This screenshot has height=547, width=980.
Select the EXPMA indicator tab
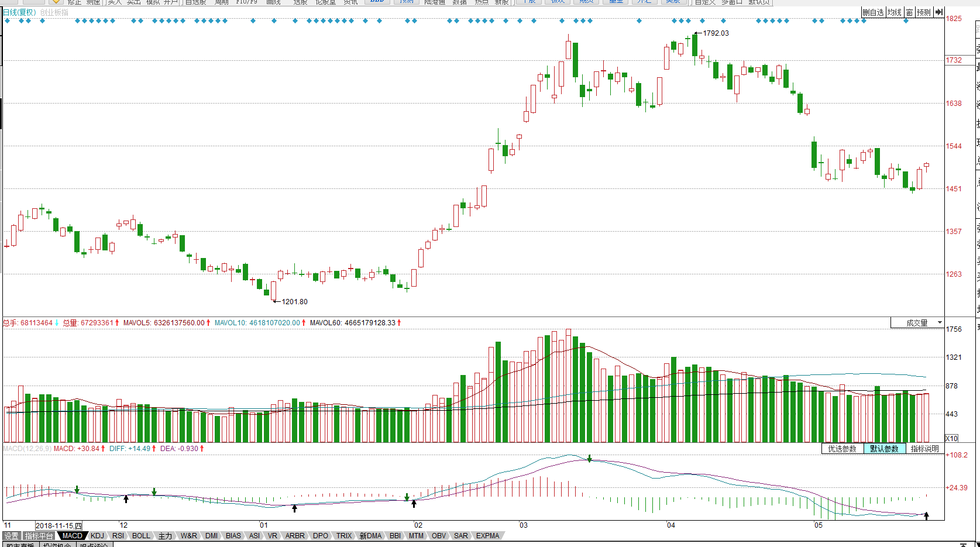pos(487,536)
